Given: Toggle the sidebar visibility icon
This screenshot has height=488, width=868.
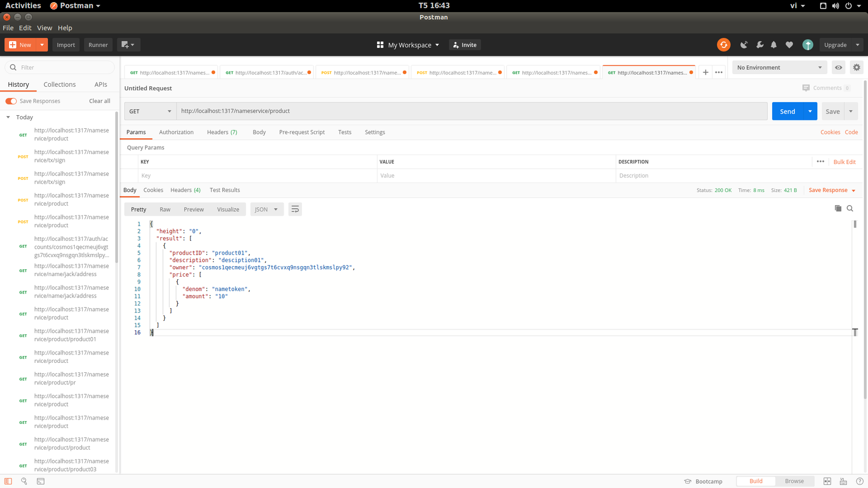Looking at the screenshot, I should point(8,481).
